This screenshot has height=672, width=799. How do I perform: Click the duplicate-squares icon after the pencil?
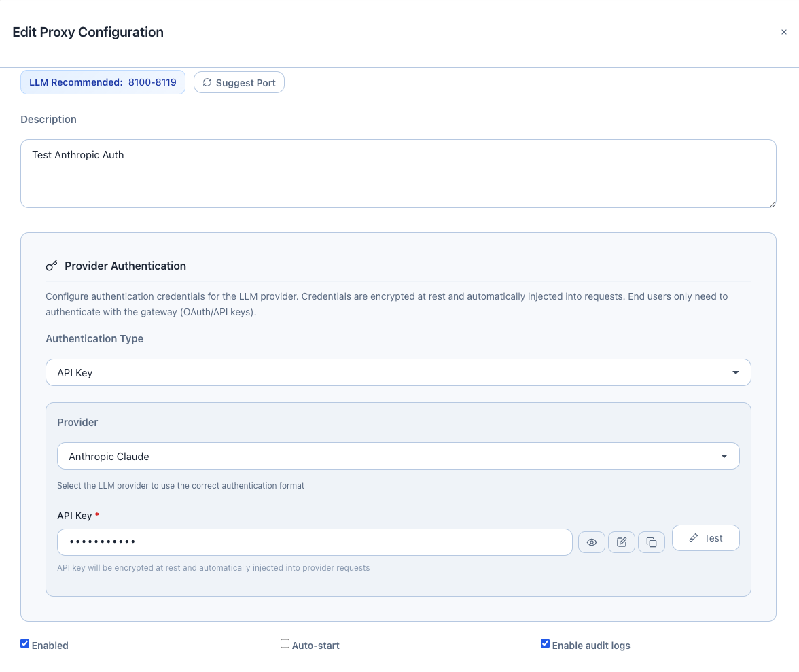click(x=651, y=542)
